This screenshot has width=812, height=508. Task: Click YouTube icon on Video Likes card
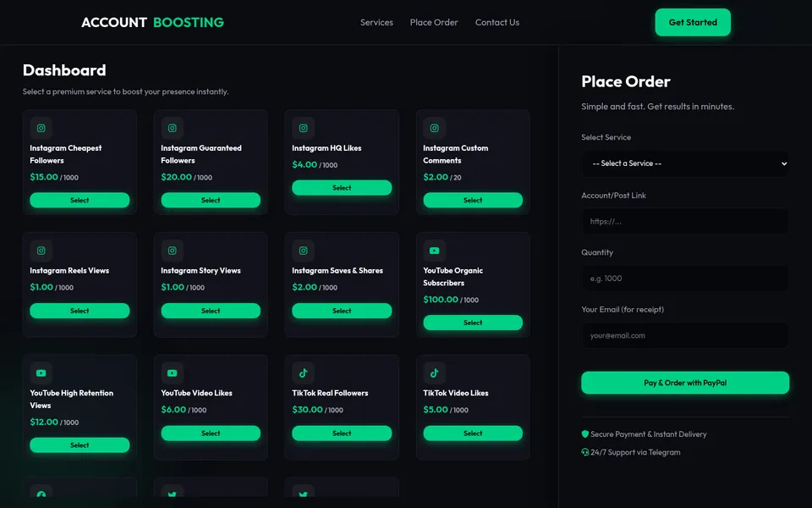coord(172,373)
